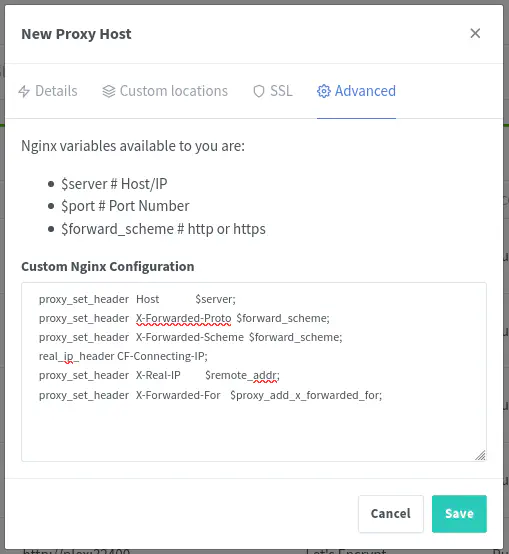Click the shield icon next to SSL
The image size is (509, 554).
point(259,91)
